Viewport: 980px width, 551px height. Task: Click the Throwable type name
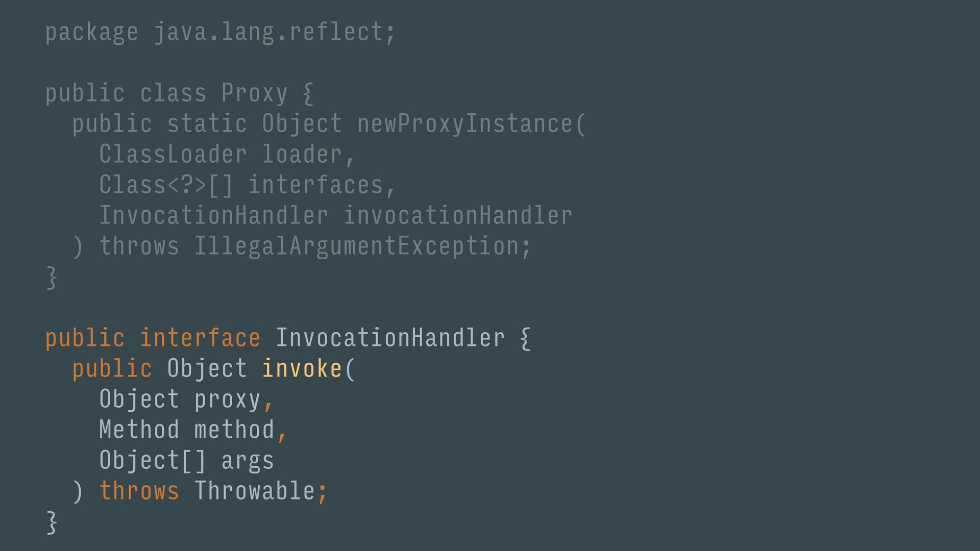click(255, 491)
